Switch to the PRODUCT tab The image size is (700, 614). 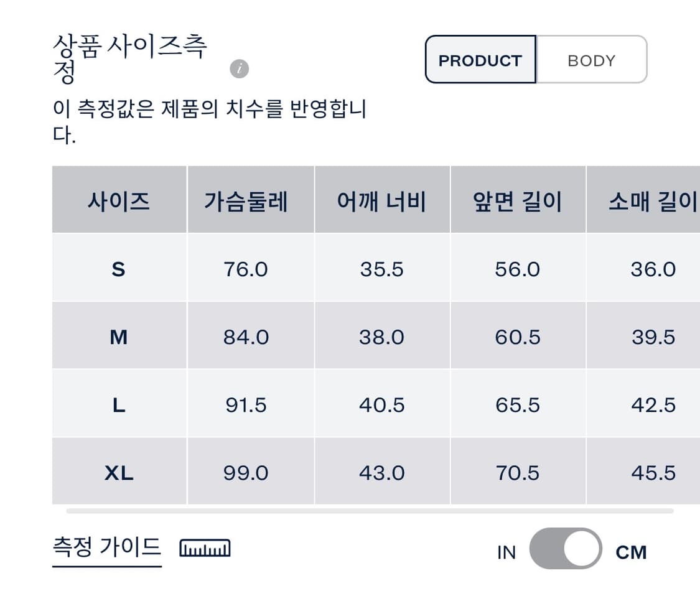click(480, 60)
